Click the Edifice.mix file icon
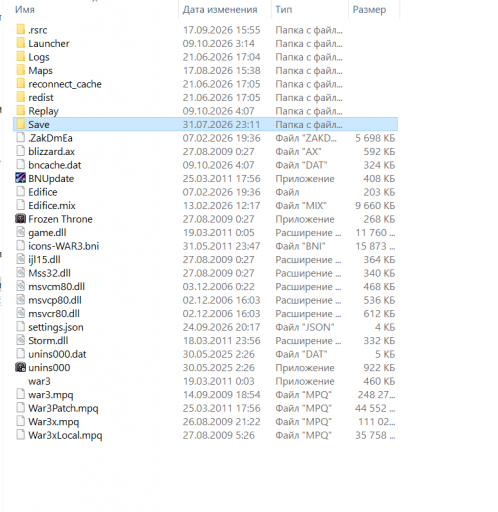This screenshot has width=498, height=512. (21, 205)
